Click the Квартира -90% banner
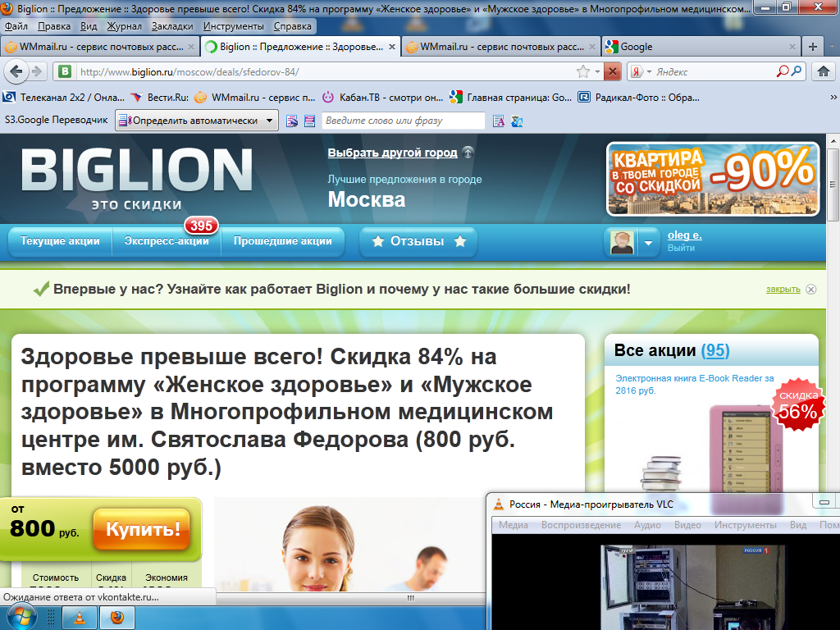The width and height of the screenshot is (840, 630). click(713, 179)
